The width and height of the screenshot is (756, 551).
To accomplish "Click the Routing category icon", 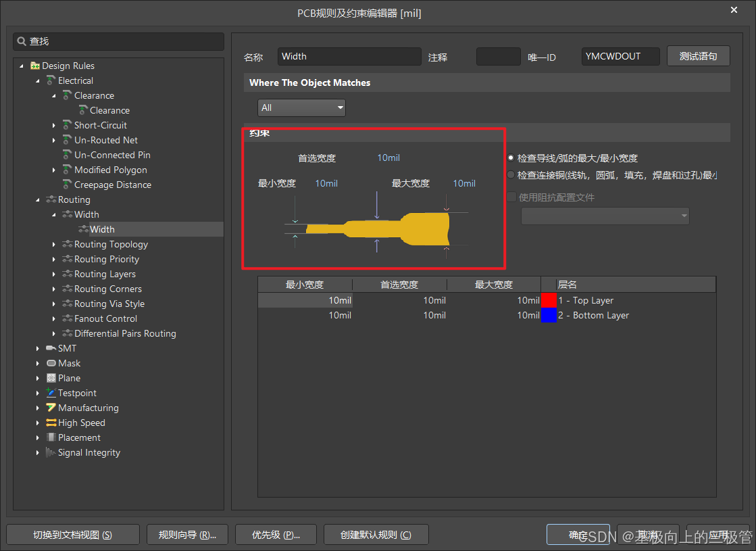I will click(x=51, y=199).
